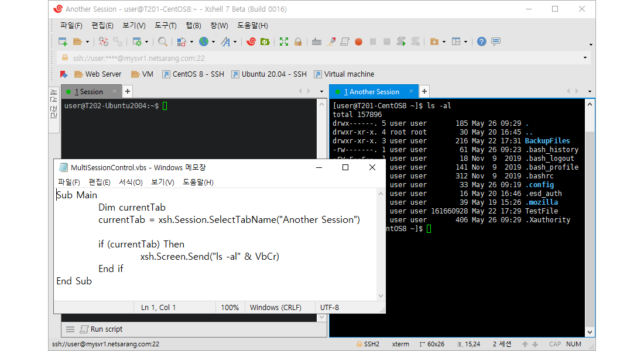The width and height of the screenshot is (644, 351).
Task: Click the script scroll icon in toolbar
Action: point(345,42)
